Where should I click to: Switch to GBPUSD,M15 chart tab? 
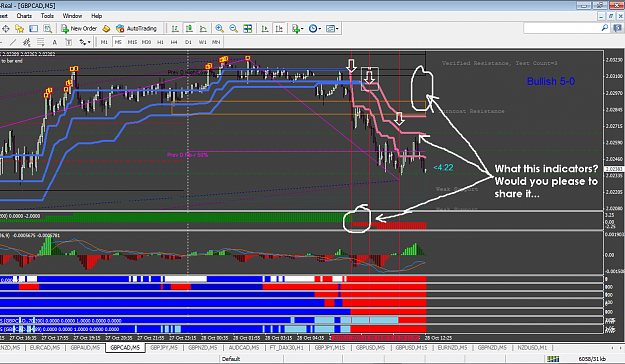(411, 348)
